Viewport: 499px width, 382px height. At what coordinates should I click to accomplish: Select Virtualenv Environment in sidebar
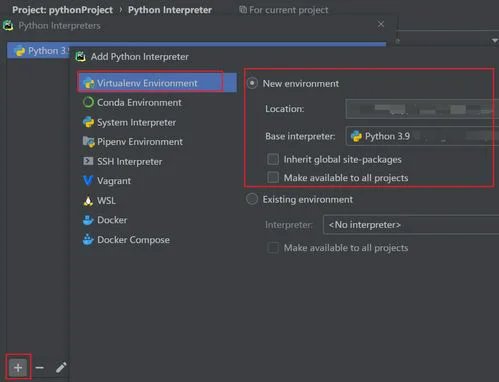click(x=151, y=83)
